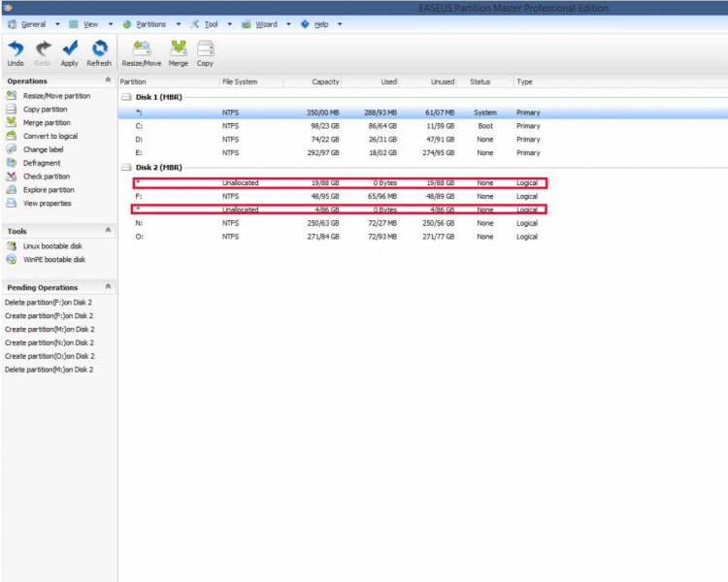The image size is (728, 582).
Task: Select pending 'Create partition(N:)on Disk 2'
Action: [50, 342]
